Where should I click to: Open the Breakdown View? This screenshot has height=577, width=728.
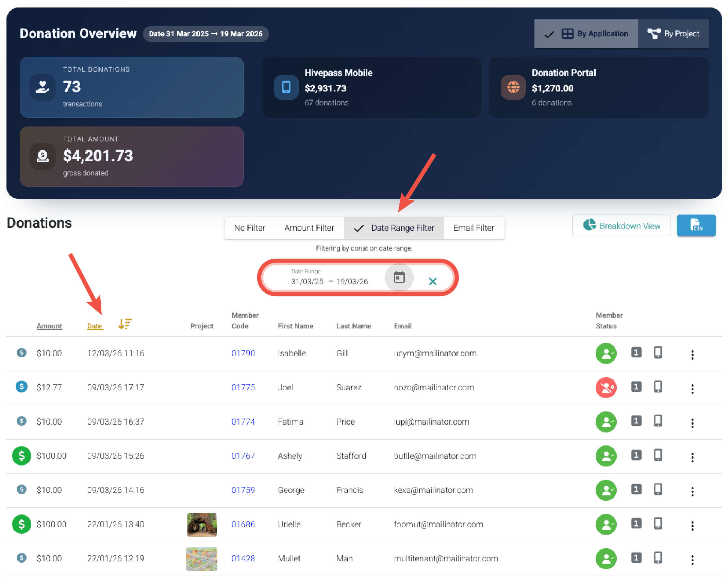[x=621, y=226]
